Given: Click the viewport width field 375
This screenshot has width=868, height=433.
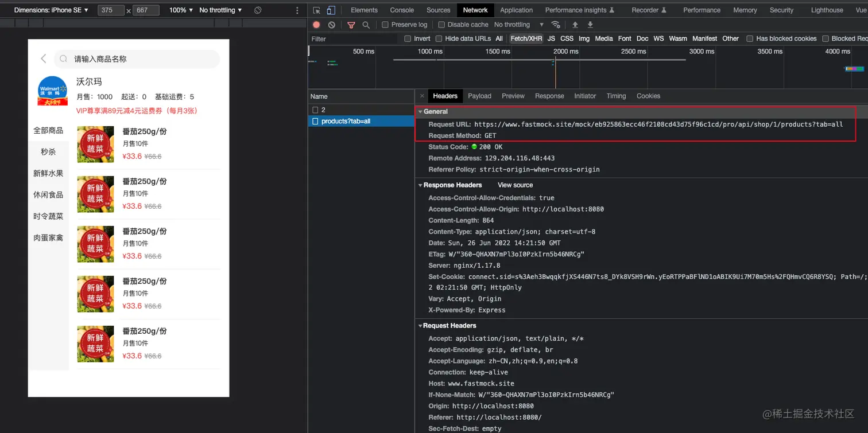Looking at the screenshot, I should pos(111,10).
